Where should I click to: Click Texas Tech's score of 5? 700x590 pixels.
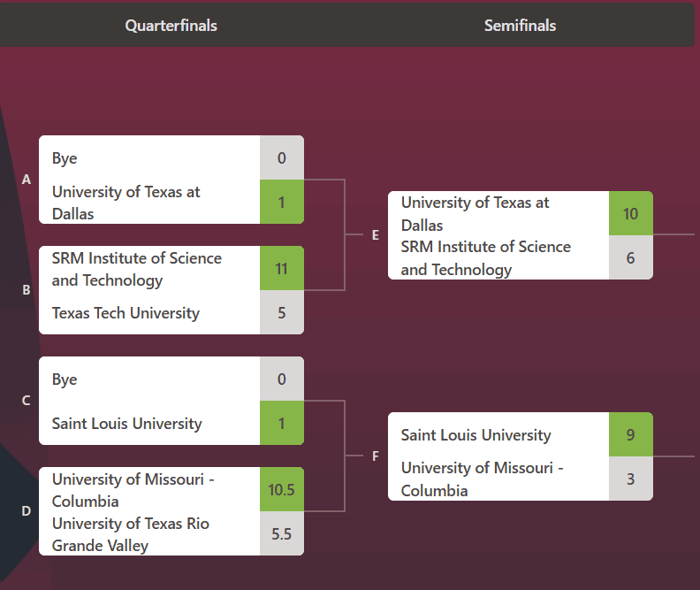pyautogui.click(x=282, y=313)
